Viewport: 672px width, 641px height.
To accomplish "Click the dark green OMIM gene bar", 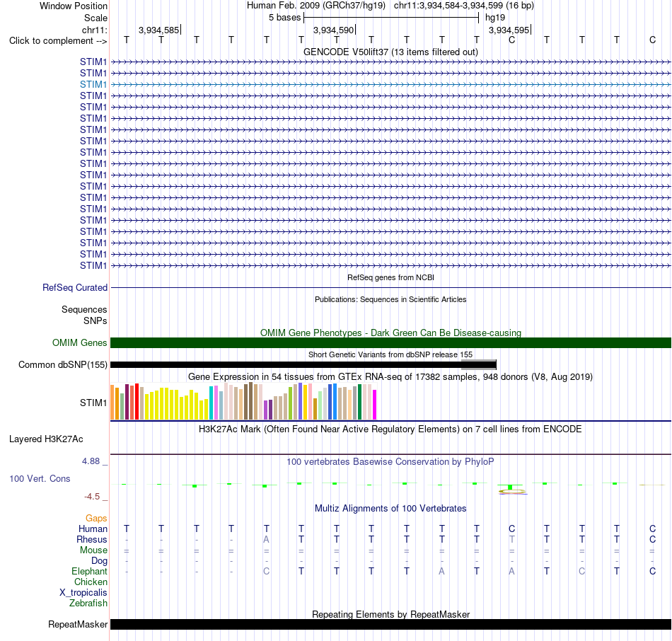I will (x=390, y=342).
